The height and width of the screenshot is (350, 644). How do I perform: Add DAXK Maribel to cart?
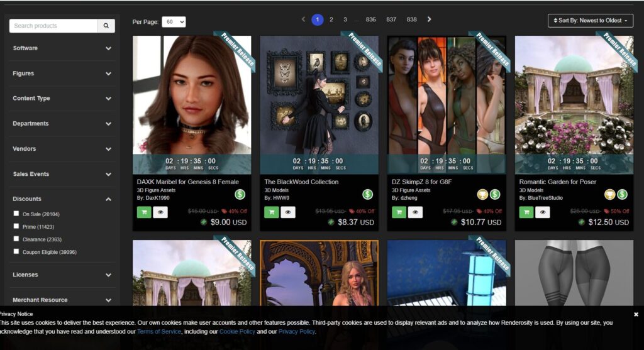[x=144, y=212]
